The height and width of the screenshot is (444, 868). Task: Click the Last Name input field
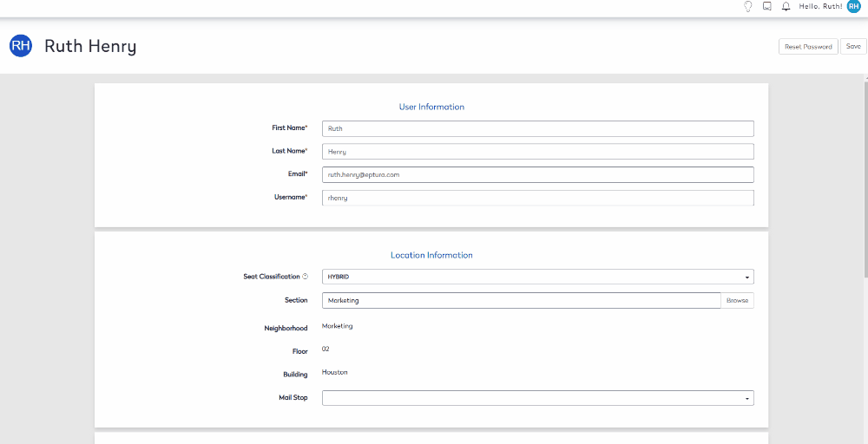(x=537, y=152)
